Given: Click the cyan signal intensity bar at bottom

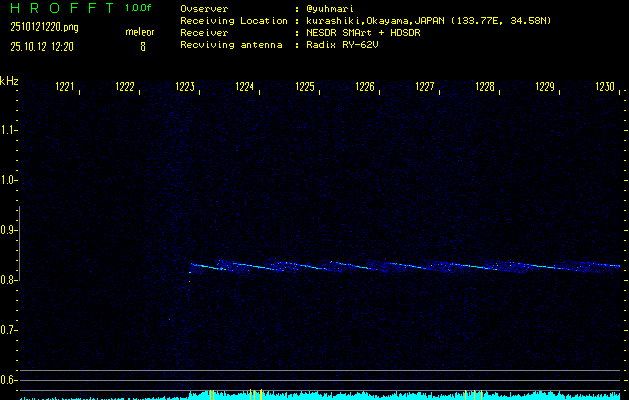Looking at the screenshot, I should tap(400, 395).
